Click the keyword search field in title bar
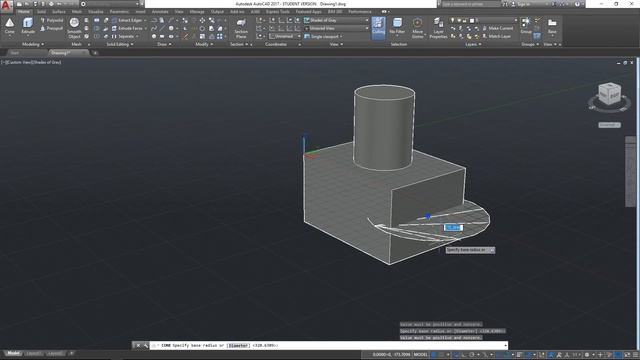The image size is (640, 360). [471, 4]
